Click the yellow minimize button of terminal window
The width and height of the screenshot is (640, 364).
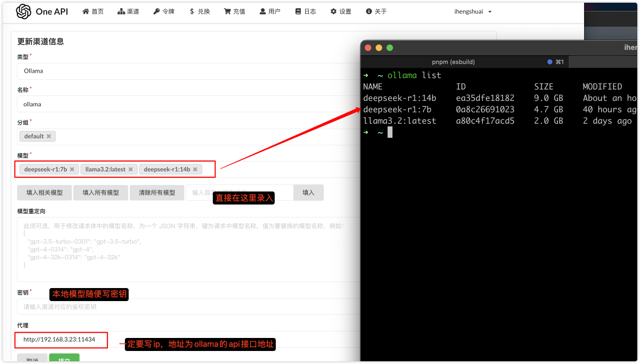pos(379,48)
